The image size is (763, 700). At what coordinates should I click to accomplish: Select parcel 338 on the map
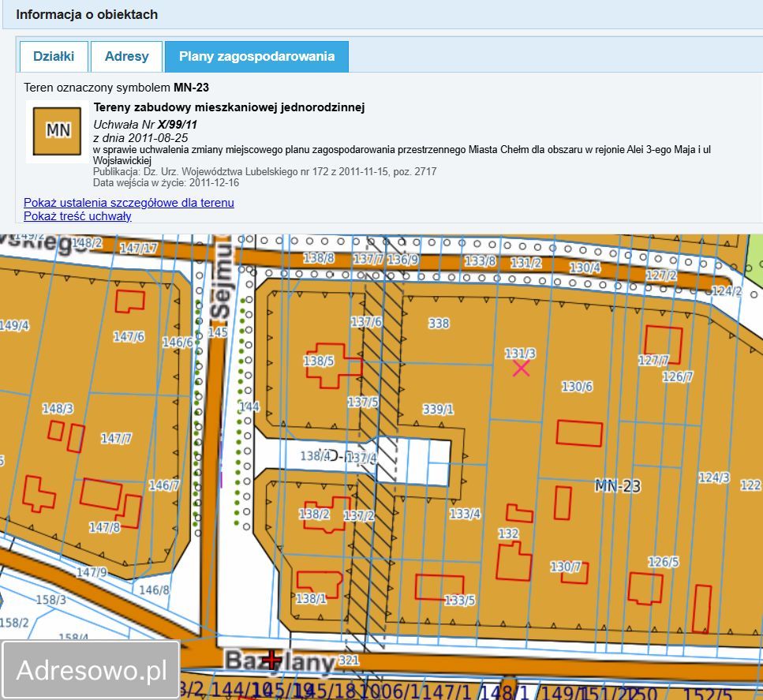tap(439, 324)
